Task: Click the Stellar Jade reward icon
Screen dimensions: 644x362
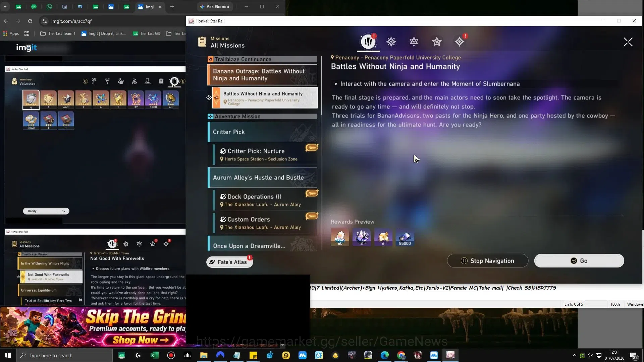Action: click(x=340, y=237)
